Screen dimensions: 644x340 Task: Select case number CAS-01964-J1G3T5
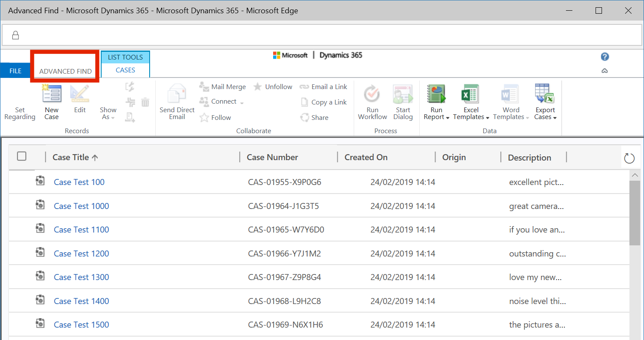[x=283, y=206]
